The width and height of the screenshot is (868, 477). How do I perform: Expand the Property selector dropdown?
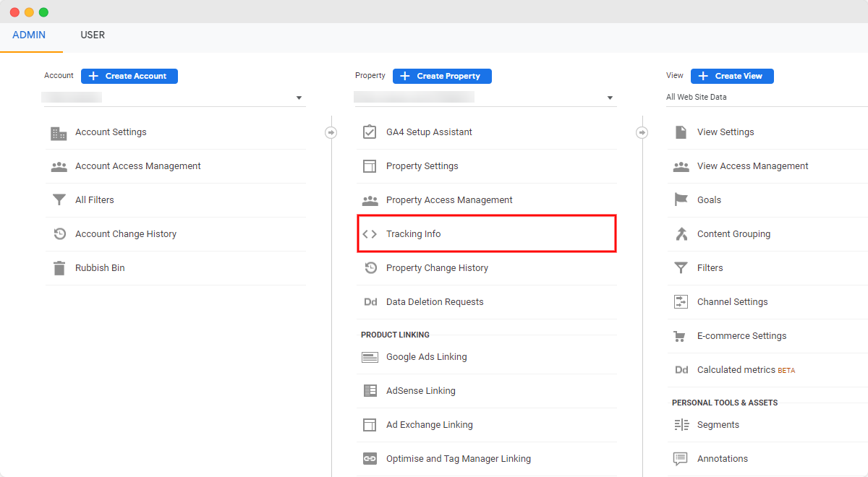click(610, 96)
